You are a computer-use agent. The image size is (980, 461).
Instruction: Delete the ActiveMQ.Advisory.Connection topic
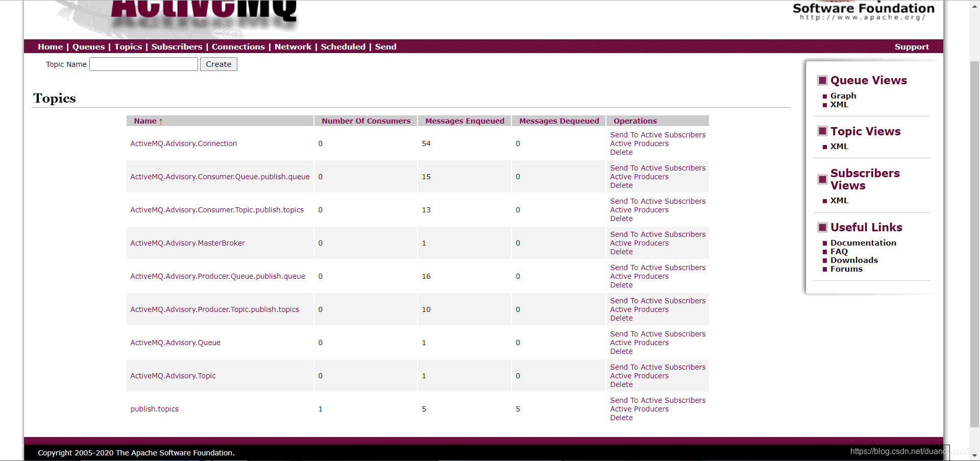click(x=621, y=152)
